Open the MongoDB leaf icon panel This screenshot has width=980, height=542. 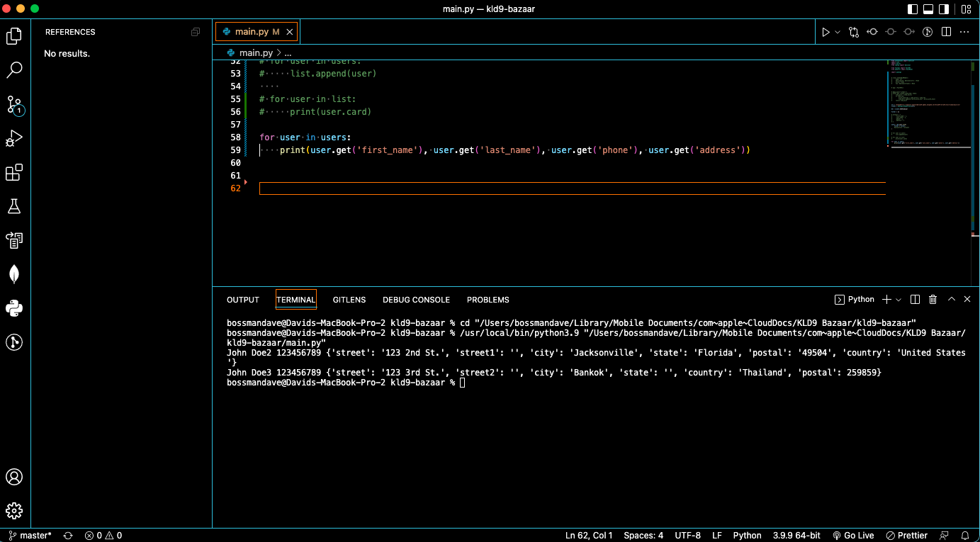14,274
